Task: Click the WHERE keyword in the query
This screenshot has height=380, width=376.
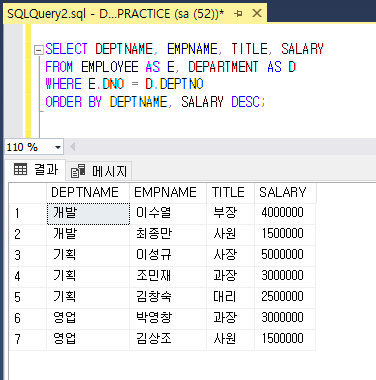Action: coord(63,84)
